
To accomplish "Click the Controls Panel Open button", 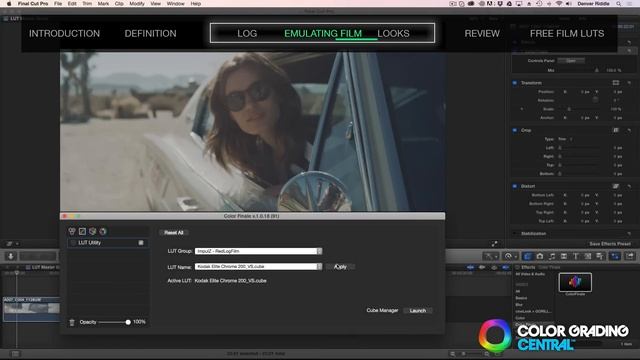I will coord(571,60).
